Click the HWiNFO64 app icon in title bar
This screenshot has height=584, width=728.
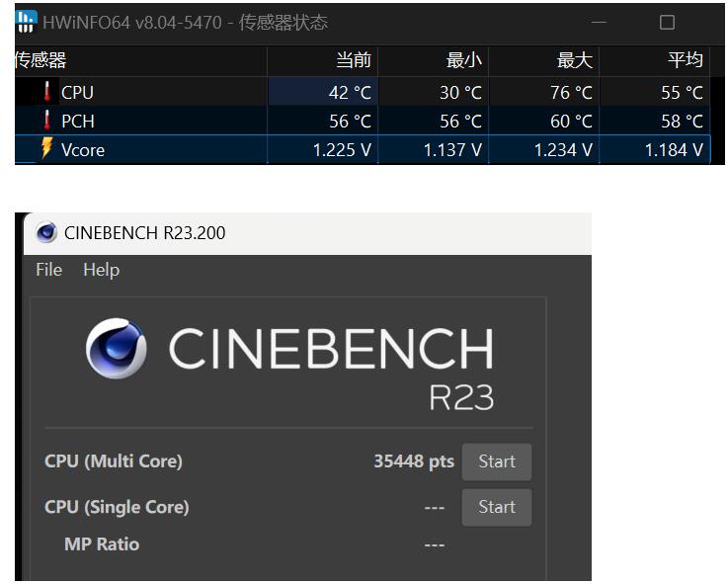pos(26,22)
